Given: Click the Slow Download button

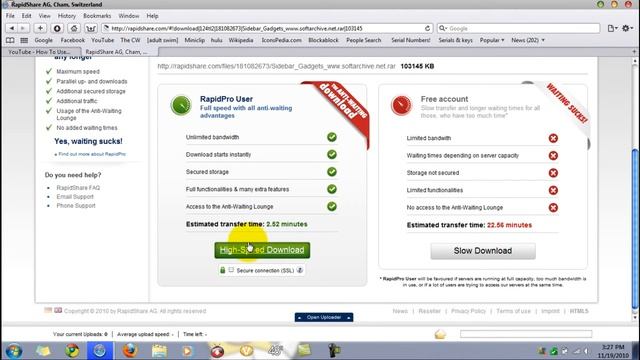Looking at the screenshot, I should click(483, 251).
